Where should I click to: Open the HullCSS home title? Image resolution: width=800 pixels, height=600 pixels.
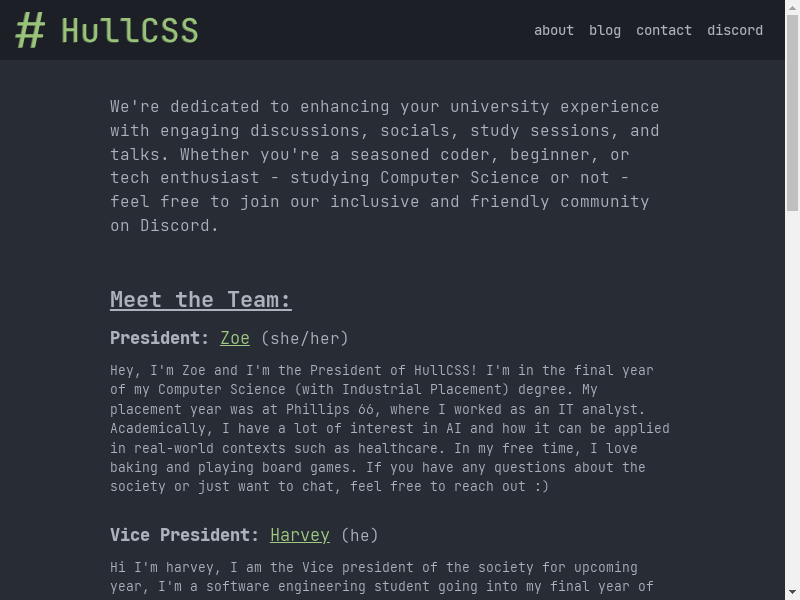[x=129, y=30]
